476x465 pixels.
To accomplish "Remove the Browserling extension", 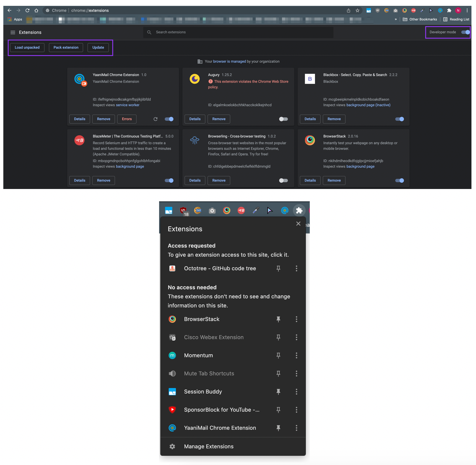I will click(x=219, y=181).
